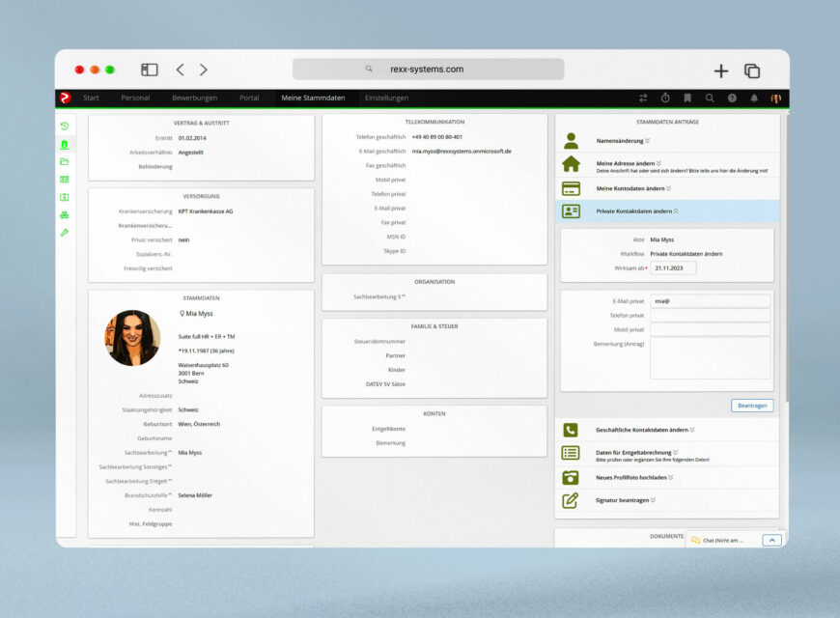The width and height of the screenshot is (840, 618).
Task: Click the Wirksam ab date field
Action: coord(673,268)
